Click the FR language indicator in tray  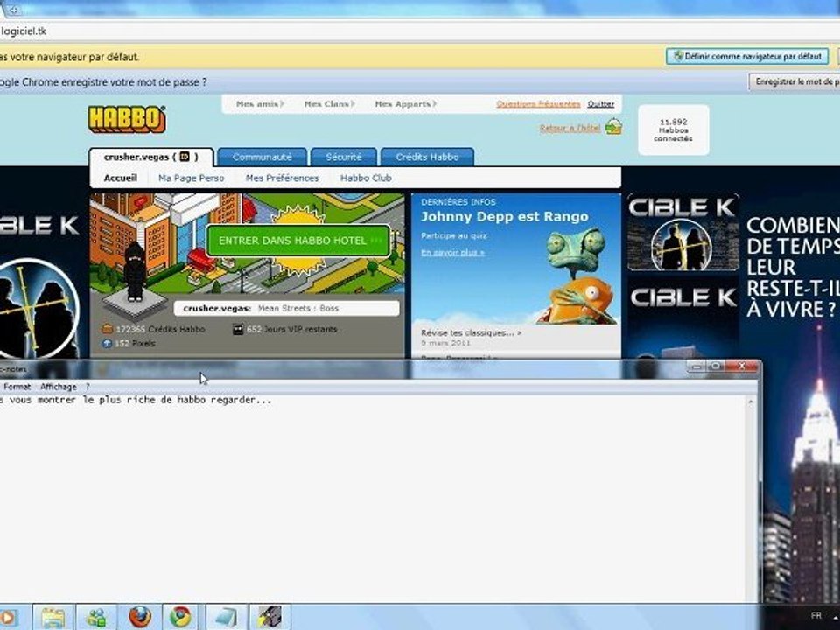click(815, 615)
